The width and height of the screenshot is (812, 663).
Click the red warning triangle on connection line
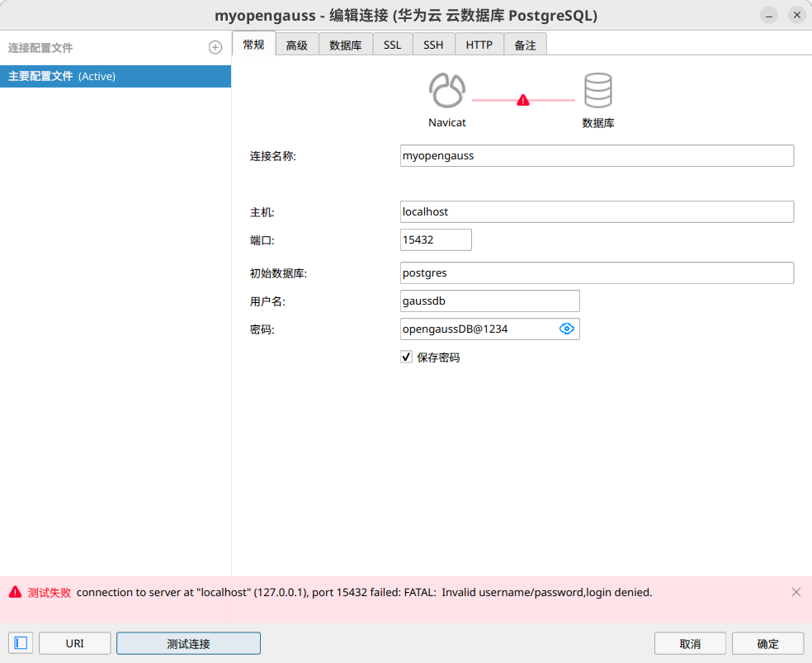[x=523, y=100]
